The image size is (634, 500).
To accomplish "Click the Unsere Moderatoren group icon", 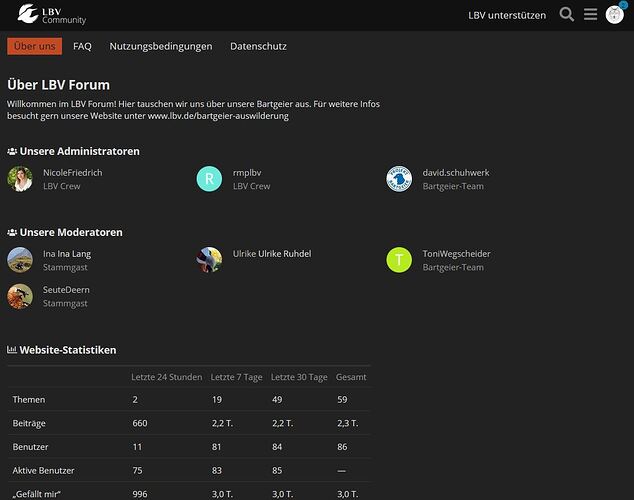I will pos(12,232).
